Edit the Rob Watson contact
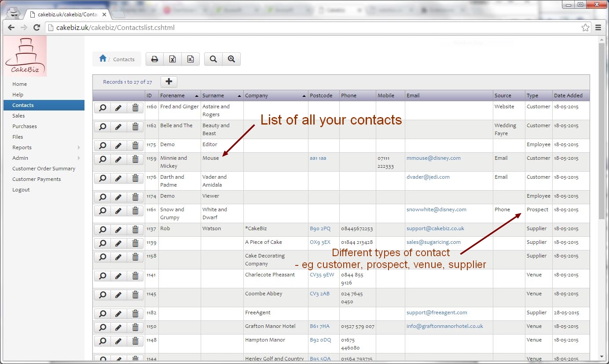This screenshot has height=364, width=609. [x=119, y=229]
